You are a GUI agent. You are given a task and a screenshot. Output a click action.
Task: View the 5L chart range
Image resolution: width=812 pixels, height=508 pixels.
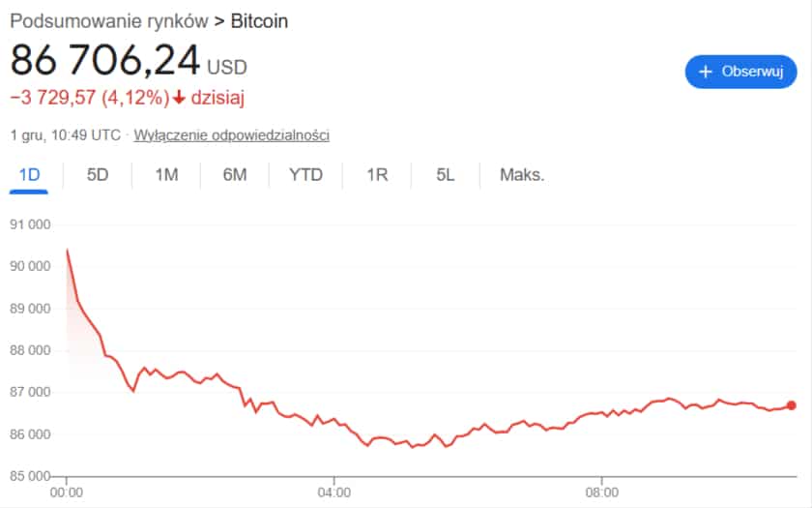(x=445, y=175)
